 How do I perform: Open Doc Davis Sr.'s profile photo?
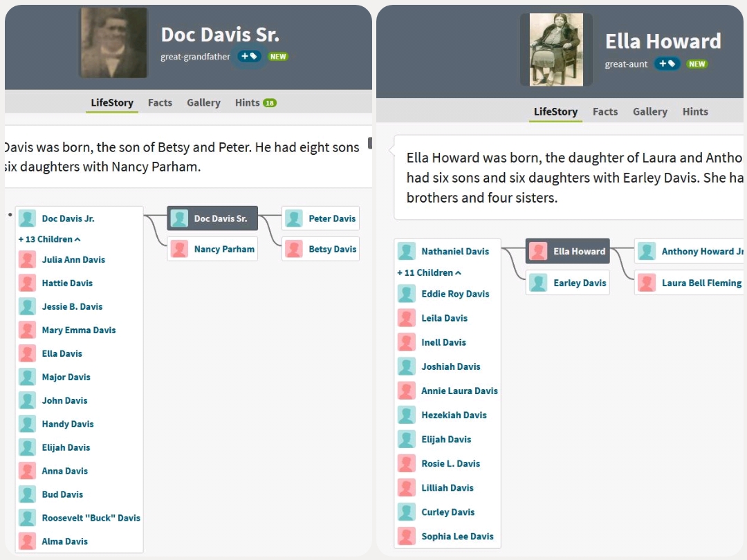[113, 42]
